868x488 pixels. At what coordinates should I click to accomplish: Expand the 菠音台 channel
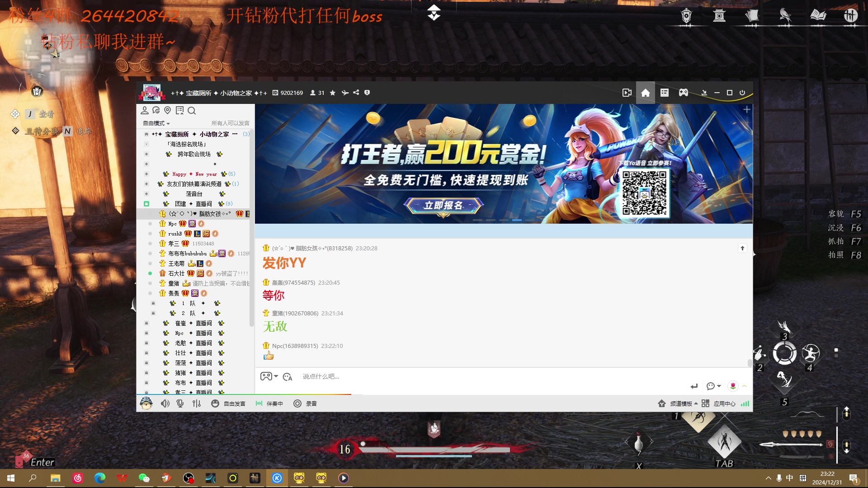[146, 194]
